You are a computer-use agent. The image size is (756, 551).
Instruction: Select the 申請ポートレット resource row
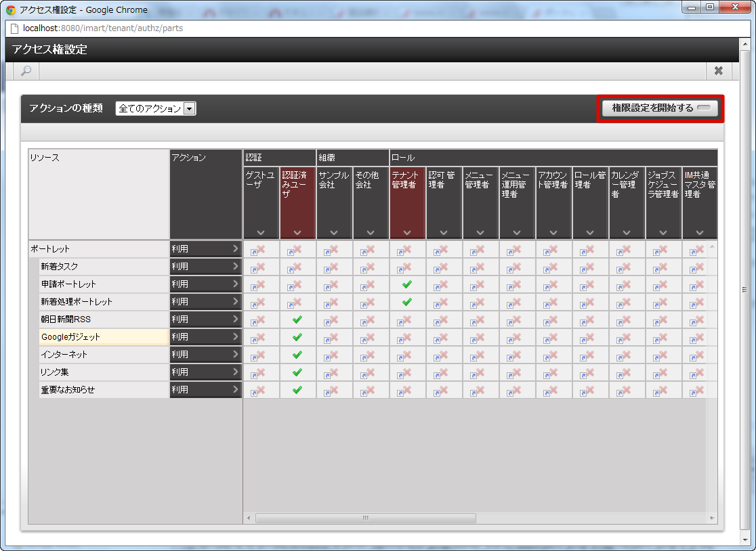tap(104, 284)
